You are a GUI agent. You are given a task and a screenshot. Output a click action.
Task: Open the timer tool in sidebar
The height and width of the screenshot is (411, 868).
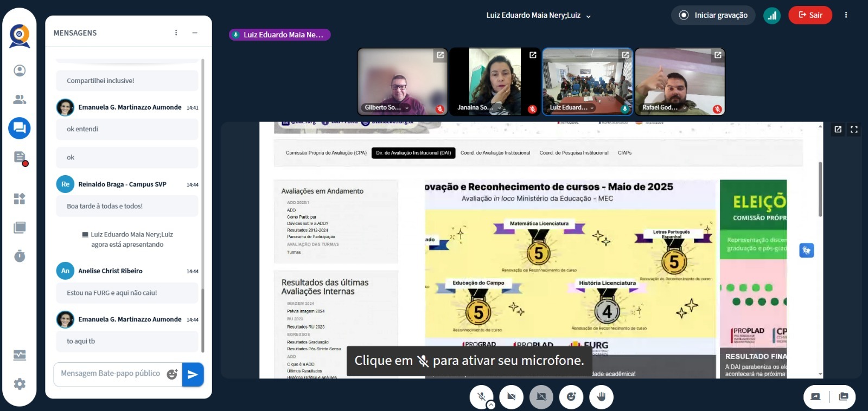(20, 256)
